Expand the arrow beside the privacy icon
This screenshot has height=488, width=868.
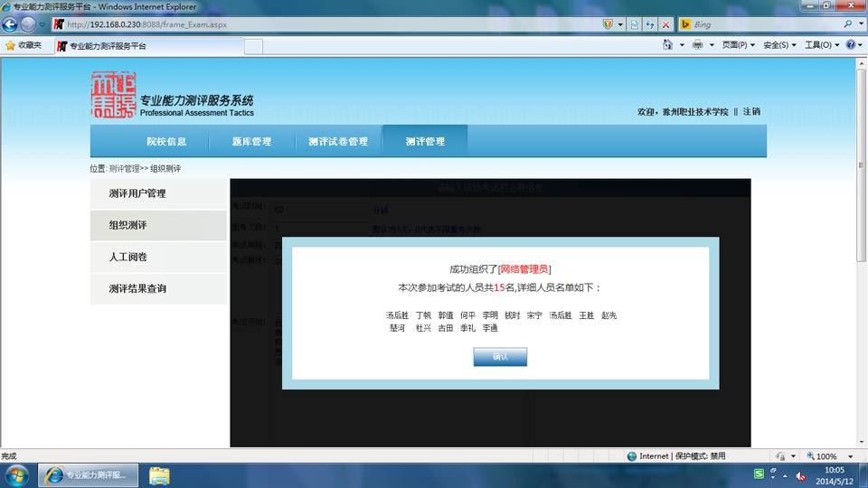click(x=793, y=456)
